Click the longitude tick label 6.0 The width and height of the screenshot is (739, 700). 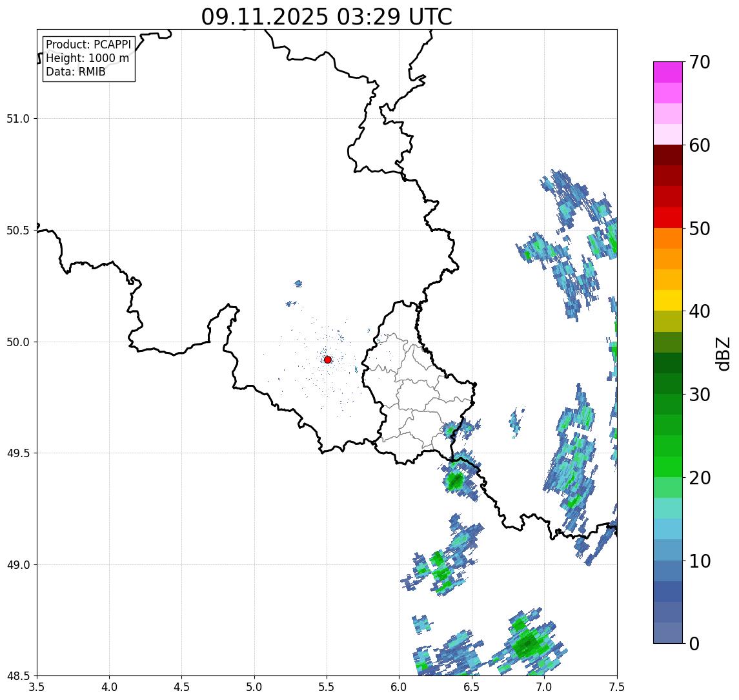tap(400, 687)
